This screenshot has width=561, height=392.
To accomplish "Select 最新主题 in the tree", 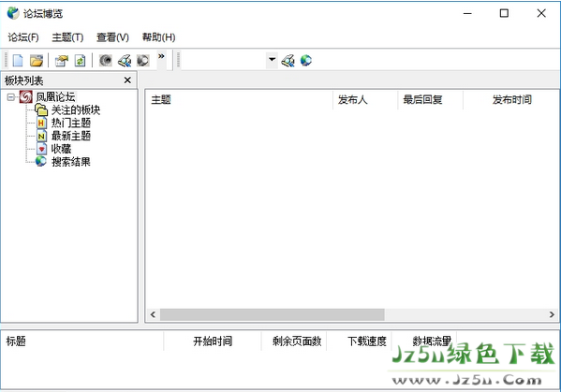I will click(x=71, y=136).
